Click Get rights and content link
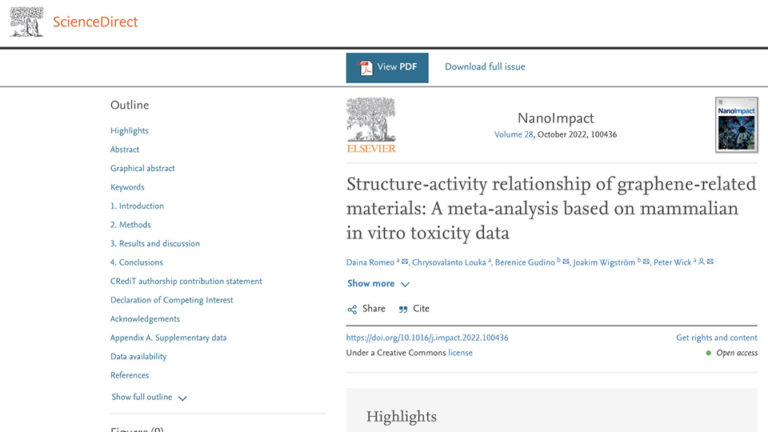768x432 pixels. [x=716, y=337]
